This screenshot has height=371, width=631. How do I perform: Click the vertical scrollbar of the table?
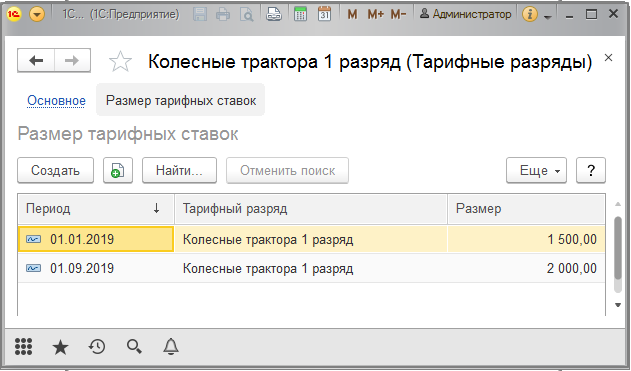(618, 255)
